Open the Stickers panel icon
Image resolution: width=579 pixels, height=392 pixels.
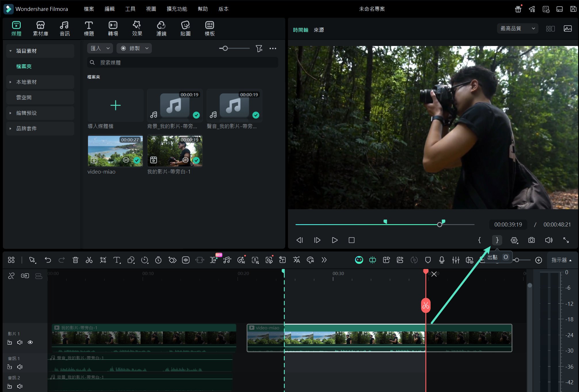(x=185, y=28)
